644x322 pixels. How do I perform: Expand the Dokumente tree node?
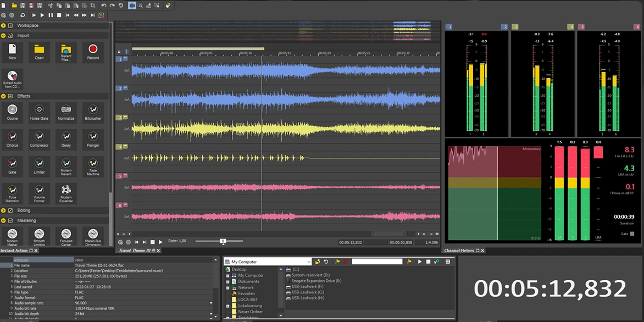click(227, 282)
